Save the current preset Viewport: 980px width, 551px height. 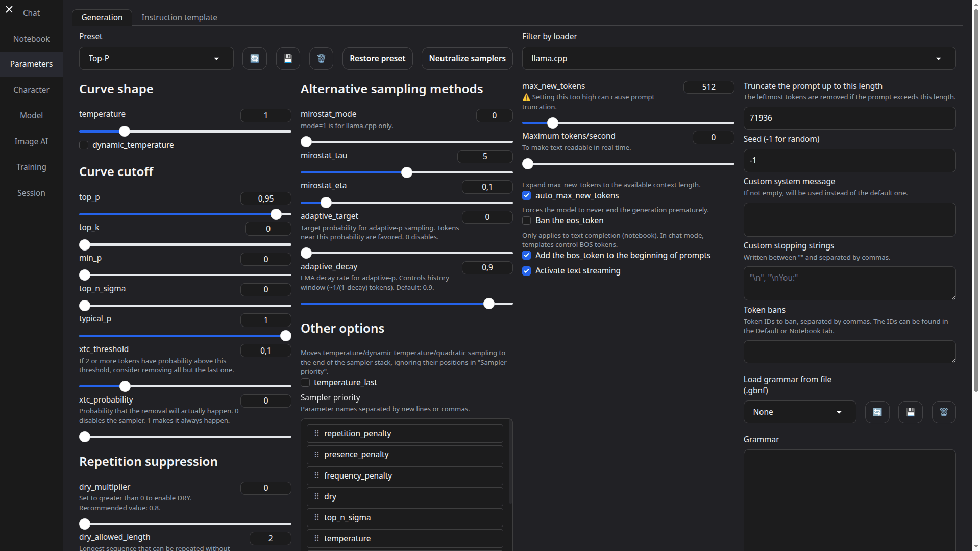coord(288,59)
